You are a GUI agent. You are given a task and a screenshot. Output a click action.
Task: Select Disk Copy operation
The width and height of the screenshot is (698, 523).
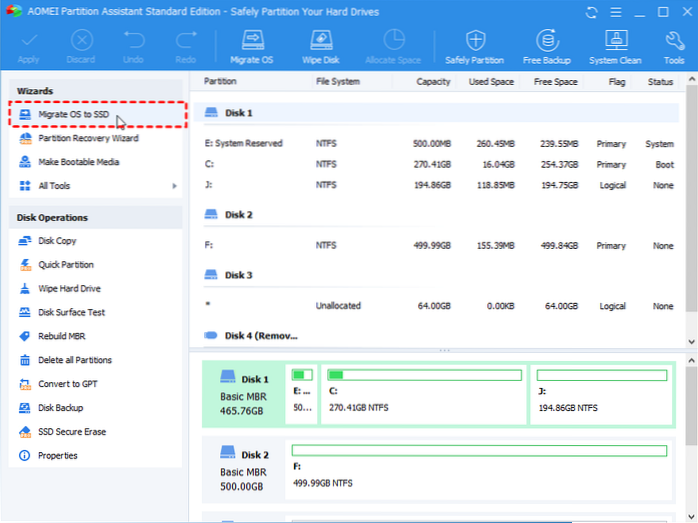(57, 241)
